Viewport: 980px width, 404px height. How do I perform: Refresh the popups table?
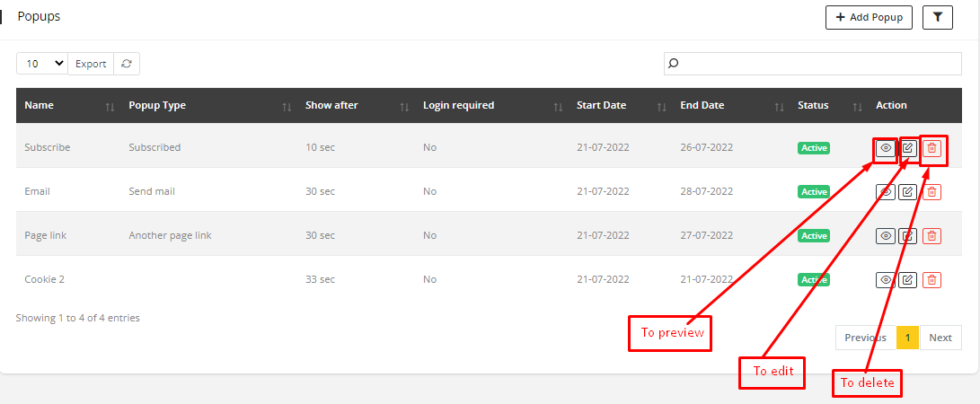tap(127, 64)
